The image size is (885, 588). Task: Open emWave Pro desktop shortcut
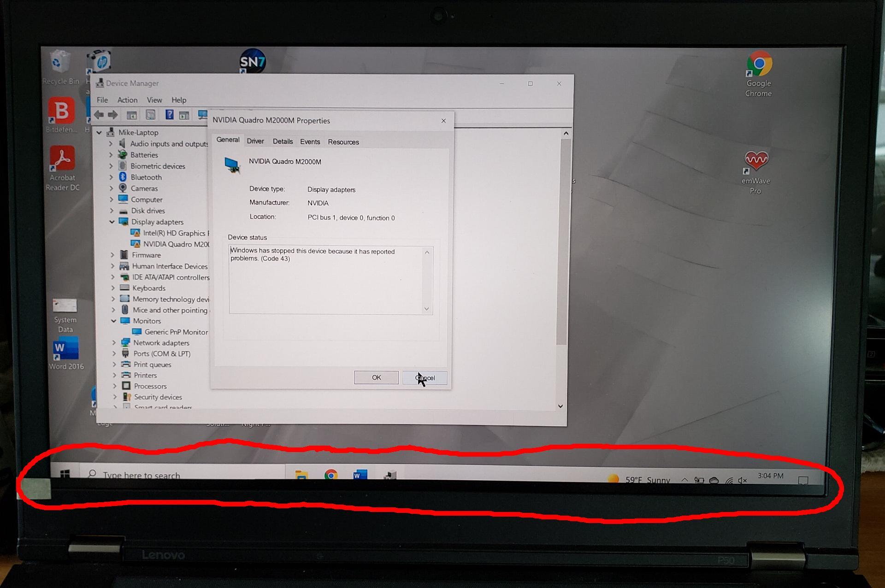[x=756, y=172]
